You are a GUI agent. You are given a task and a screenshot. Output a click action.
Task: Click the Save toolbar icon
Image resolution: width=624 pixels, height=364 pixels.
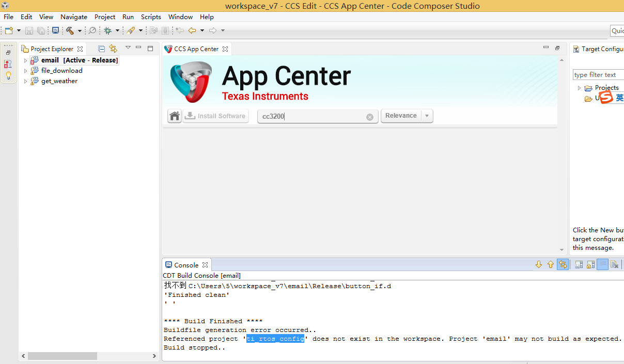(29, 31)
